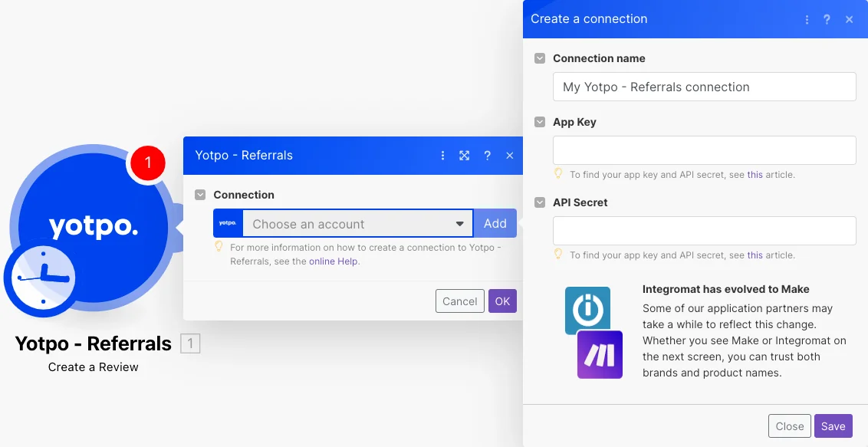Screen dimensions: 868x447
Task: Open 'this' article link under API Secret
Action: click(755, 255)
